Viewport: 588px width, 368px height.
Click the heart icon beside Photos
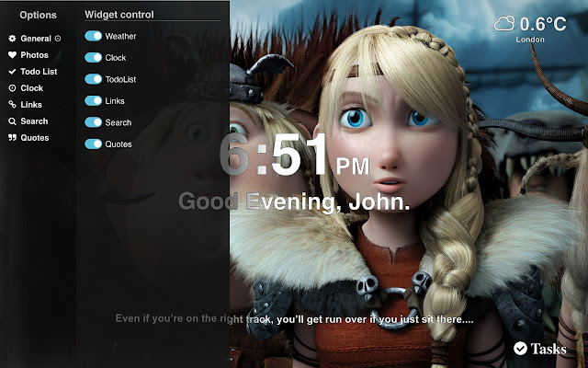[12, 55]
